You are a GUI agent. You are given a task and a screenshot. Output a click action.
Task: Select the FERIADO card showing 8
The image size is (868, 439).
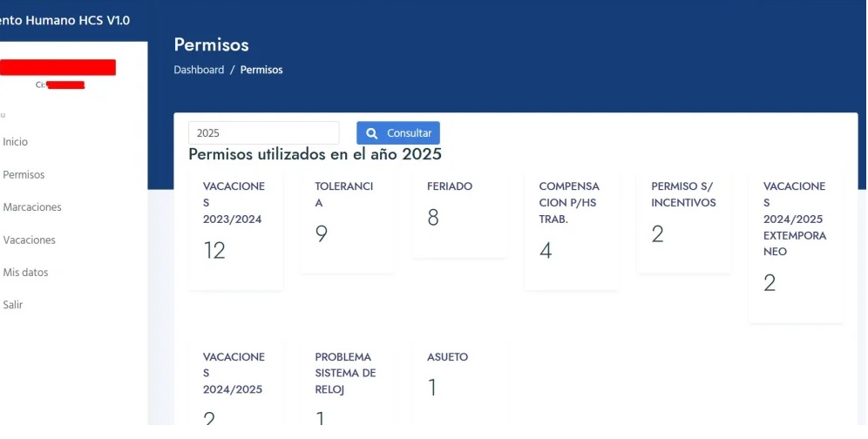point(459,213)
